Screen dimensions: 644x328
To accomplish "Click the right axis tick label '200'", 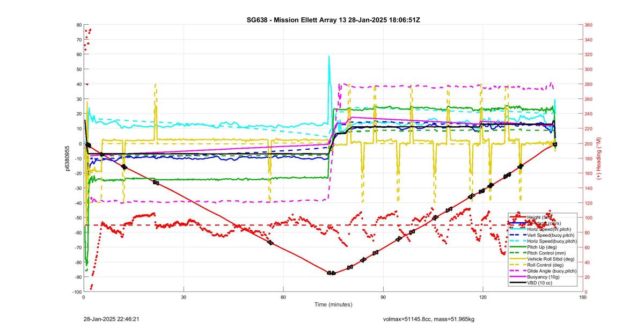I will (589, 143).
